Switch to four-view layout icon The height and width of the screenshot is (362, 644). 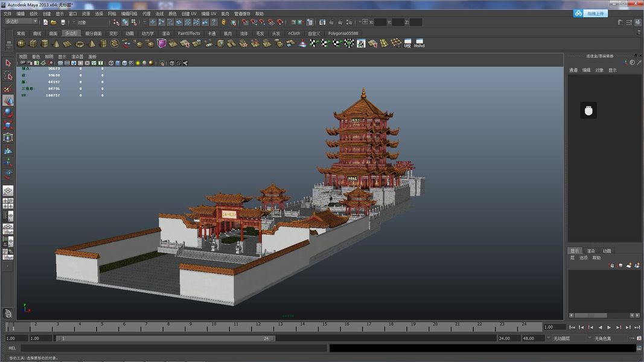(8, 203)
